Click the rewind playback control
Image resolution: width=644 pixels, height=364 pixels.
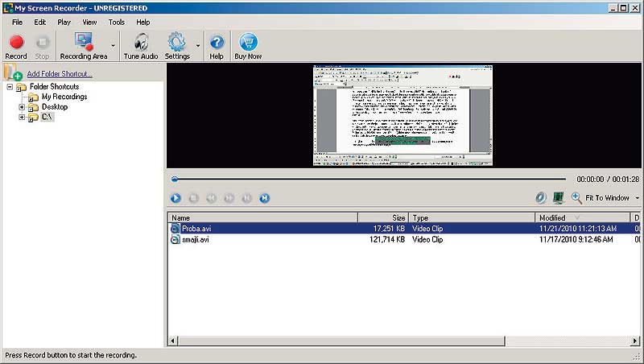[x=211, y=198]
